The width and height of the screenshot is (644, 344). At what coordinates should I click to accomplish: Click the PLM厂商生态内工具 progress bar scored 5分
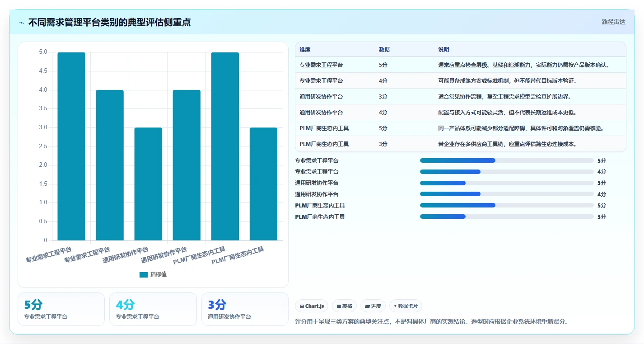[507, 205]
